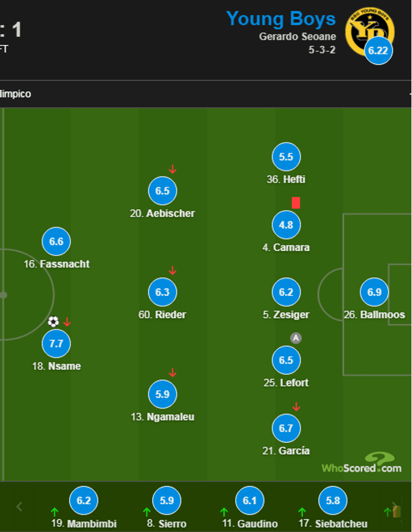The image size is (412, 532).
Task: Click Camara's red card icon
Action: pos(296,203)
